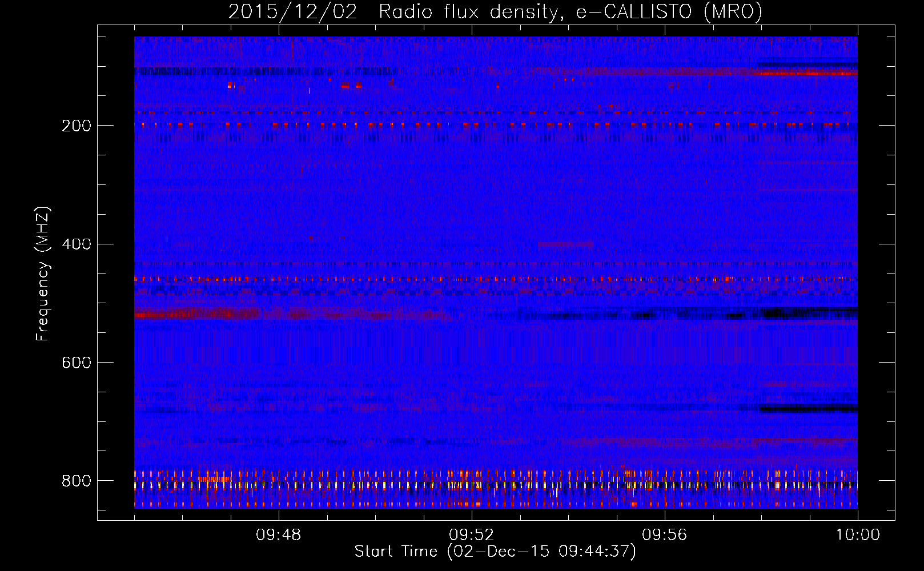Viewport: 924px width, 571px height.
Task: Click the "Frequency (MHZ)" y-axis label
Action: pyautogui.click(x=43, y=274)
